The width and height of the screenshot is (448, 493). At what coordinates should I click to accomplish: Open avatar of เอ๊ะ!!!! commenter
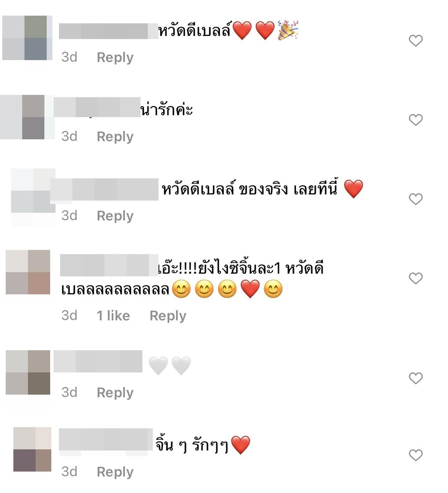[x=28, y=272]
